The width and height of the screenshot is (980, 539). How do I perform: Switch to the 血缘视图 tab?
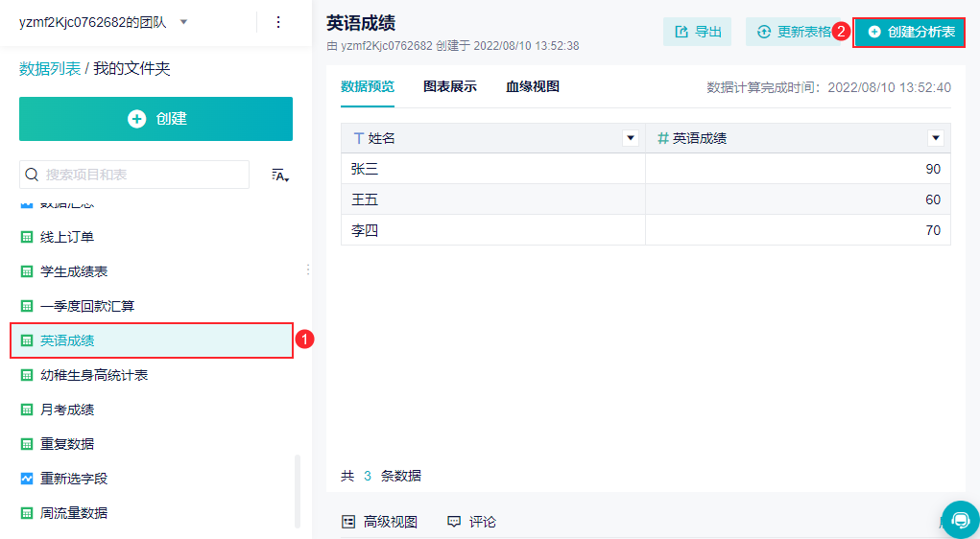(533, 86)
